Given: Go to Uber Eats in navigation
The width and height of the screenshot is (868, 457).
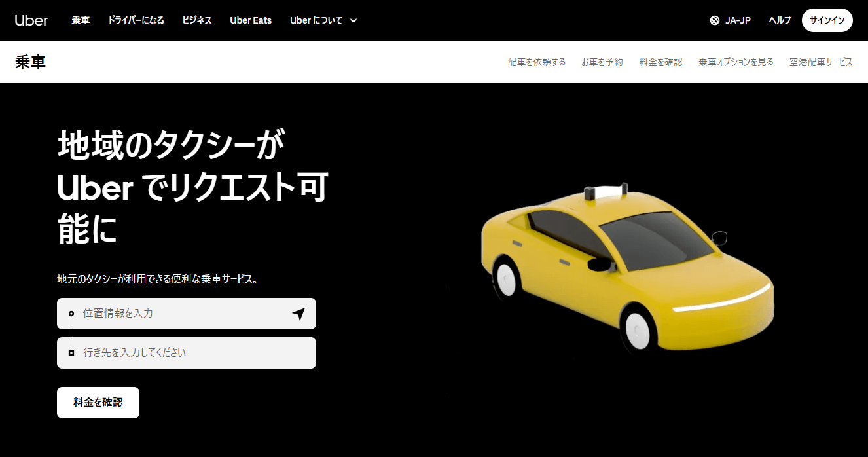Looking at the screenshot, I should pyautogui.click(x=251, y=20).
